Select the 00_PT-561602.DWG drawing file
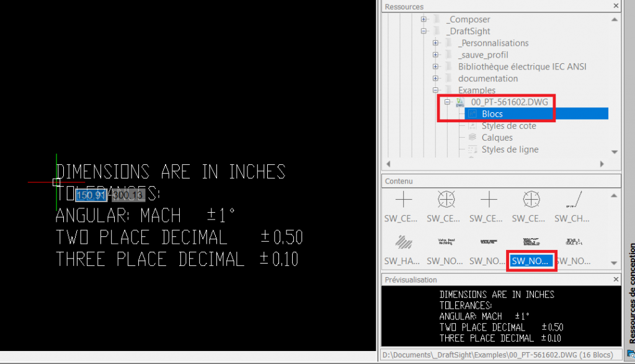Viewport: 635px width, 364px height. click(510, 102)
